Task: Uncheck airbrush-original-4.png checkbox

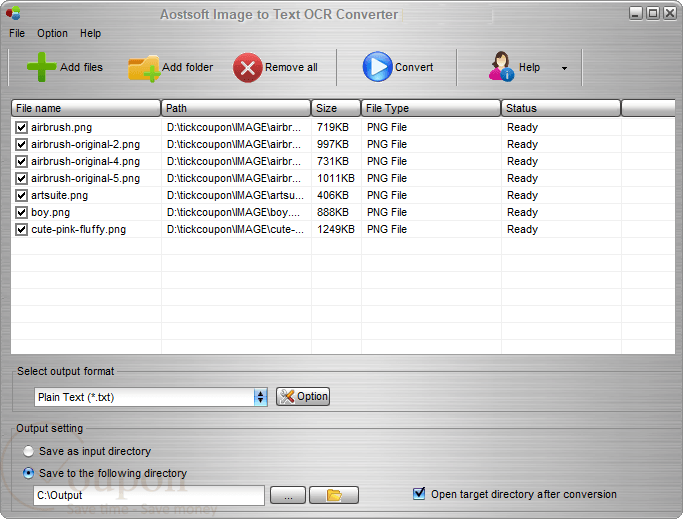Action: (21, 161)
